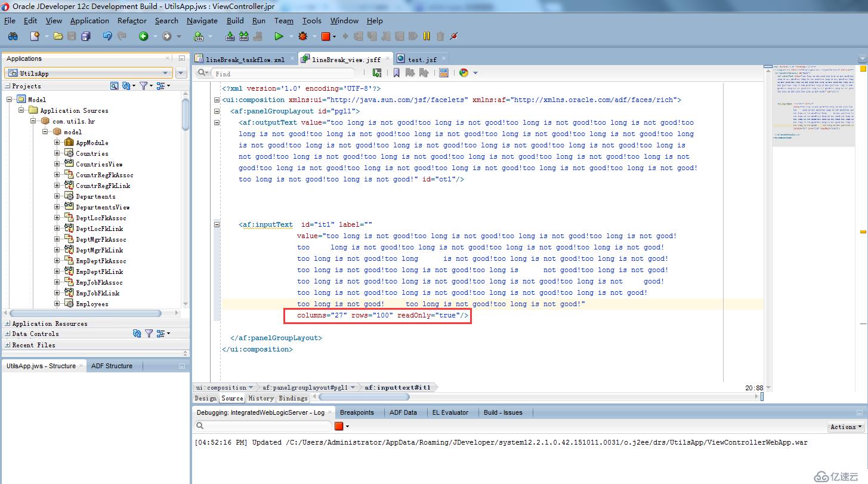Switch to the lineBreak_taskflow.xml tab
This screenshot has width=868, height=484.
245,60
